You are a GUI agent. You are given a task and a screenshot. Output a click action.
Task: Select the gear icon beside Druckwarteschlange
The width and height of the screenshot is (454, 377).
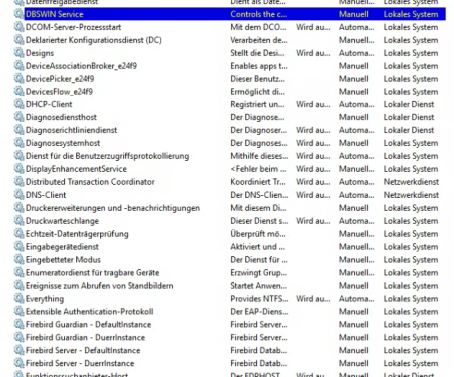tap(19, 221)
